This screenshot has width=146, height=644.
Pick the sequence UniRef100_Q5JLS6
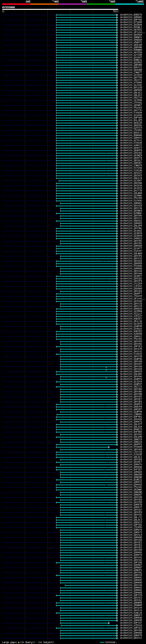[131, 321]
